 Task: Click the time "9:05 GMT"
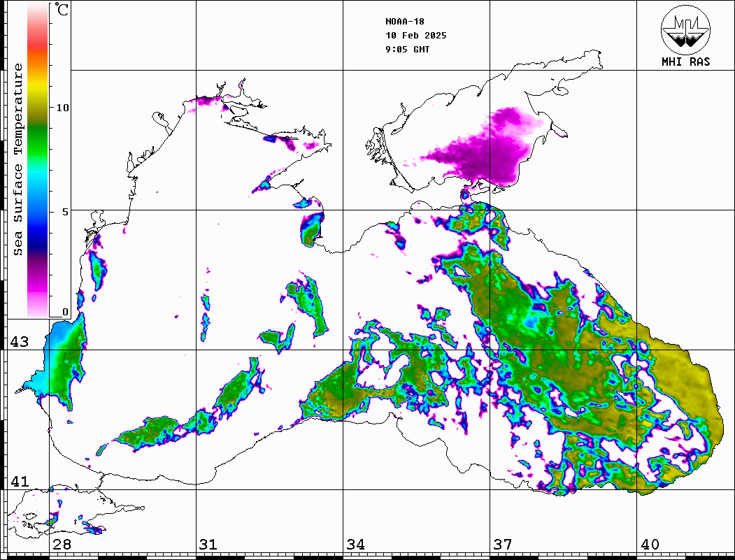[407, 50]
